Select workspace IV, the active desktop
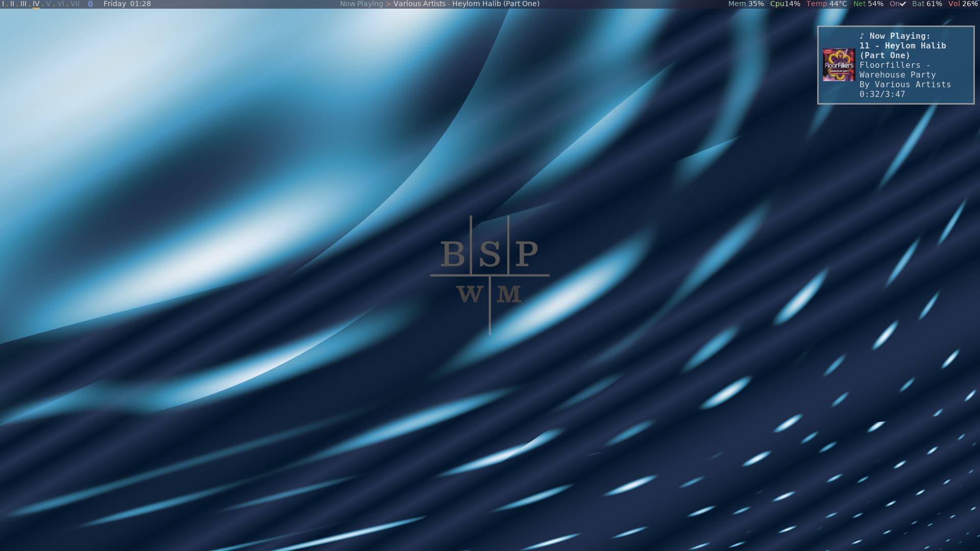The image size is (980, 551). [36, 4]
